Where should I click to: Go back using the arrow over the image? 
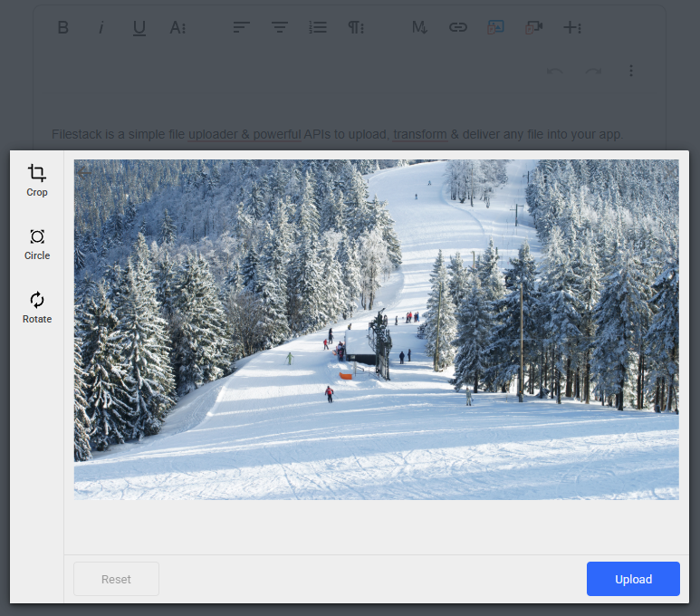[x=84, y=172]
